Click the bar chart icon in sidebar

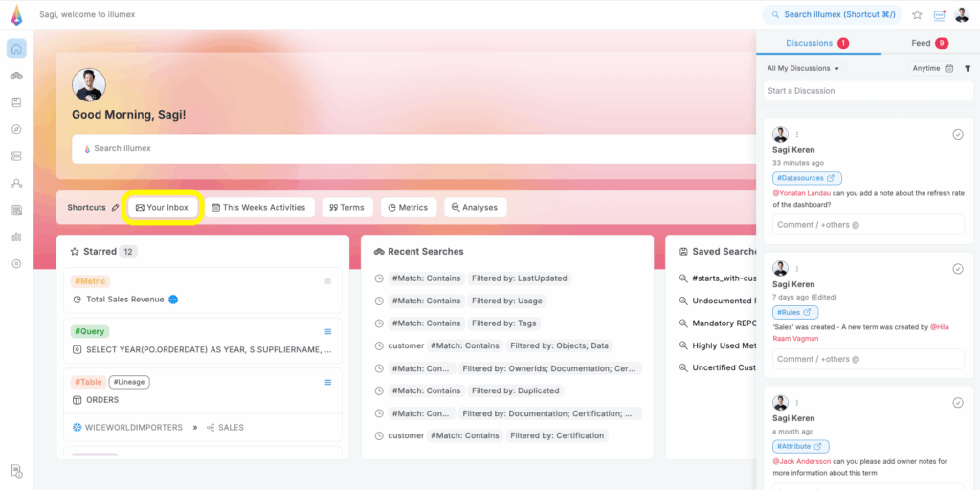click(16, 237)
